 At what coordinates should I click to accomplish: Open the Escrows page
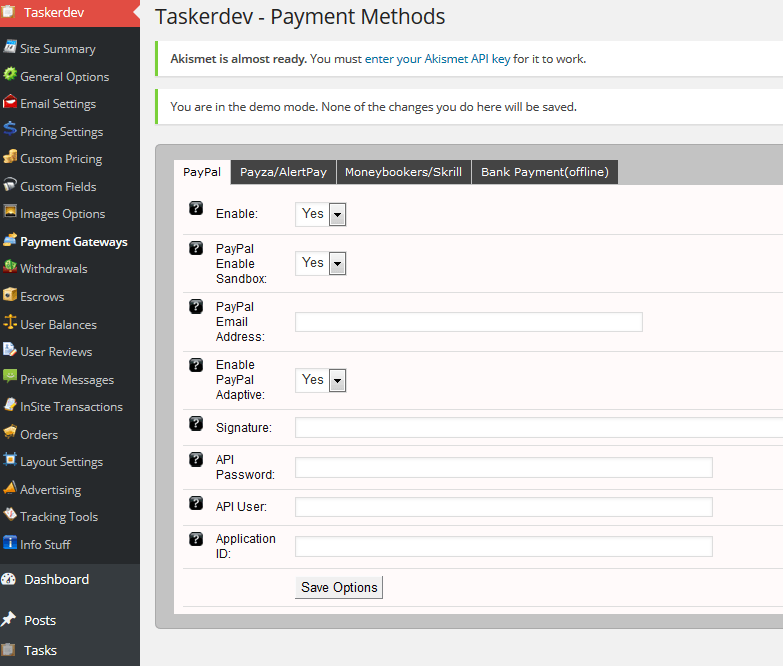[x=42, y=297]
